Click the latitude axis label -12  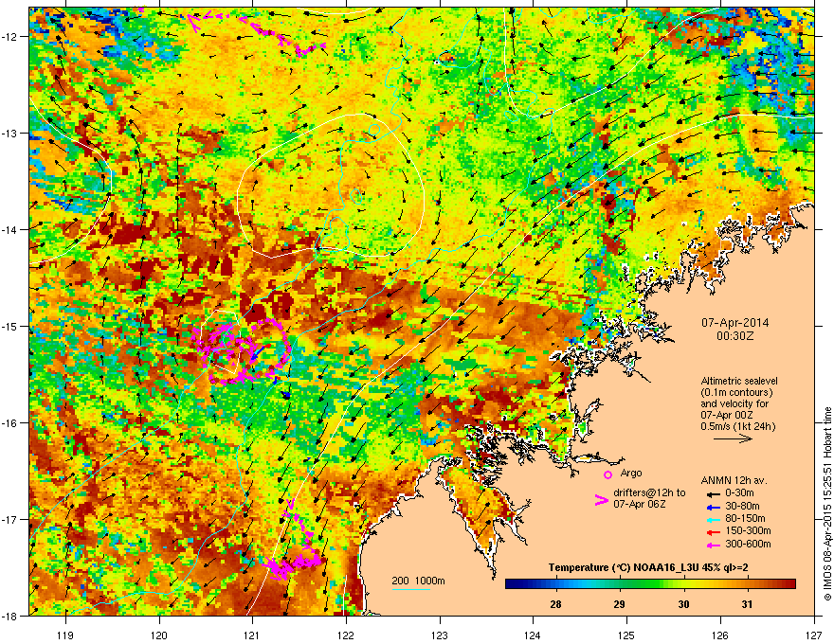click(x=10, y=37)
